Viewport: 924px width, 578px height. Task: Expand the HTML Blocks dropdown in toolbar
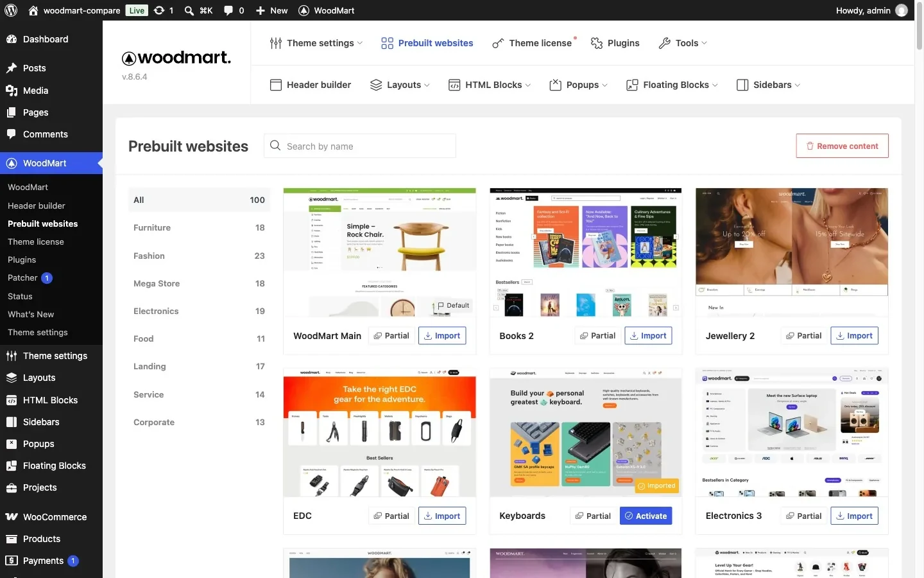490,85
